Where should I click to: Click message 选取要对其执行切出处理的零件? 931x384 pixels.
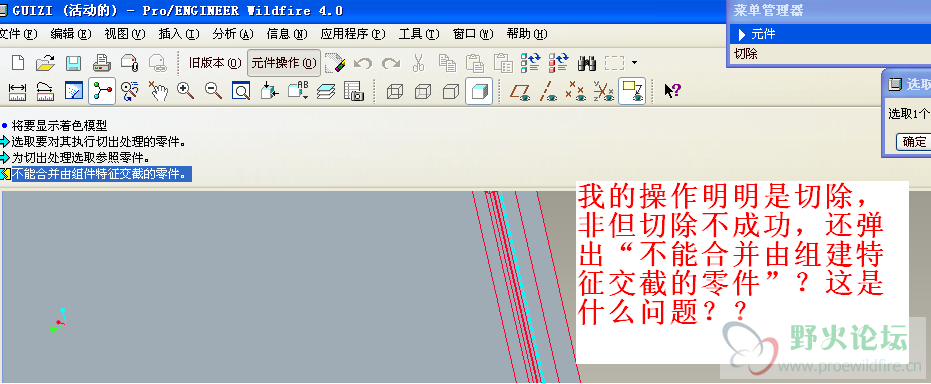pos(99,142)
